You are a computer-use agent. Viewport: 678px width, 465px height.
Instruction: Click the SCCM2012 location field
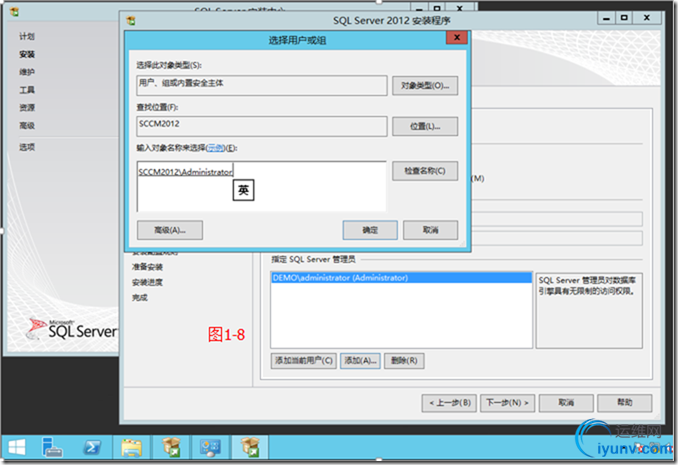click(x=262, y=126)
